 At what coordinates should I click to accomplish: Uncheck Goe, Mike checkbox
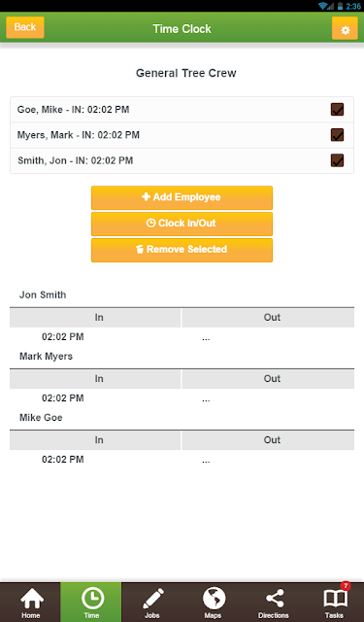coord(337,110)
